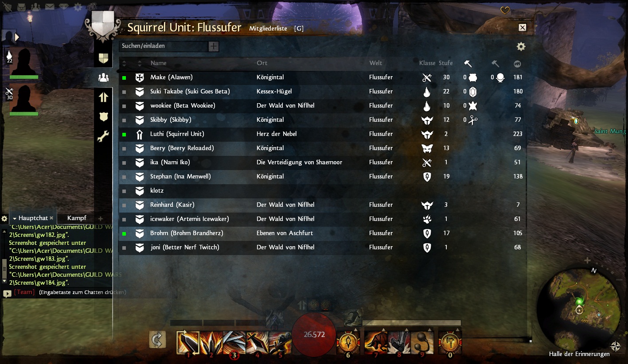Expand the Hauptchat tab dropdown arrow
This screenshot has width=628, height=364.
[15, 218]
